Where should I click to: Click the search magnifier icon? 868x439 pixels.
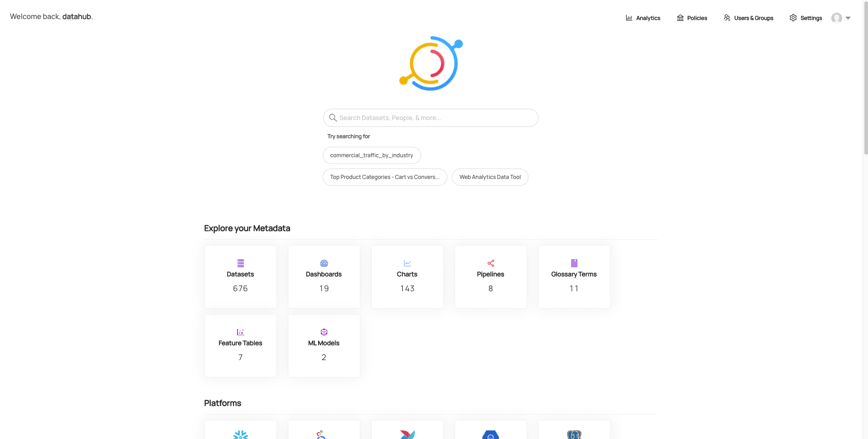pos(333,118)
